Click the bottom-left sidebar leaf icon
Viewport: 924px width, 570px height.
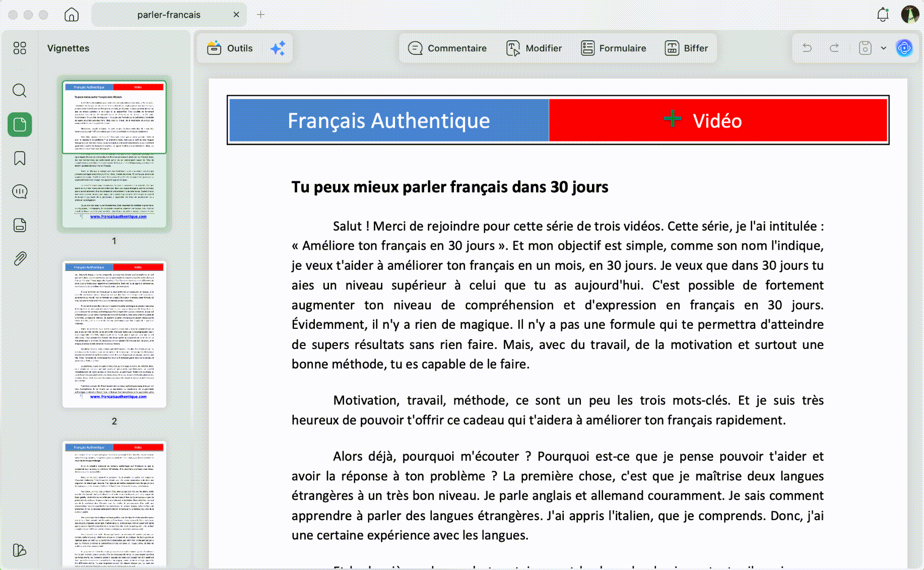(x=20, y=550)
